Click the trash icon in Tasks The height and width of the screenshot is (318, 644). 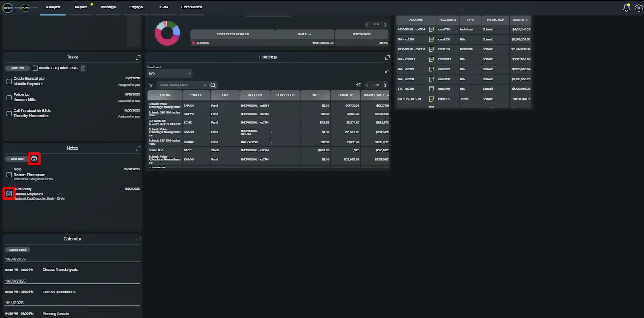pyautogui.click(x=83, y=68)
